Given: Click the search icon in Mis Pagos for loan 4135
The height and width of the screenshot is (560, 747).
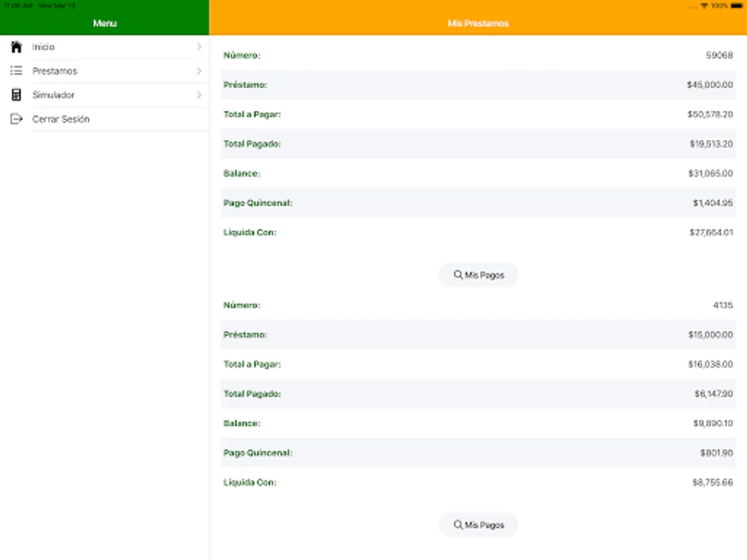Looking at the screenshot, I should point(458,525).
